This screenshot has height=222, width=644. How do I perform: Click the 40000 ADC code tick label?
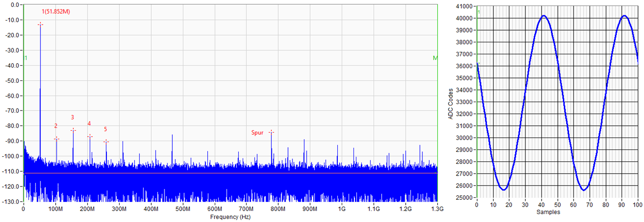(465, 18)
